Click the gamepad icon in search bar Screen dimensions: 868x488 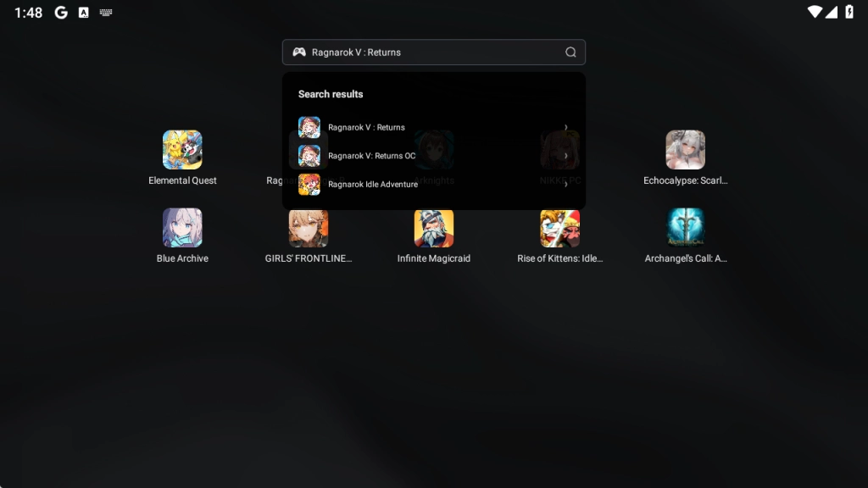299,52
